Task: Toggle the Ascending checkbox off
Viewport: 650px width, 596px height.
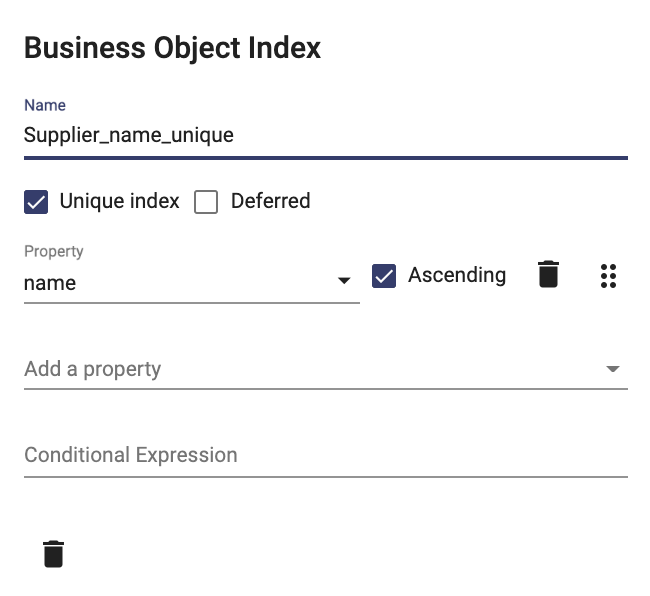Action: coord(384,276)
